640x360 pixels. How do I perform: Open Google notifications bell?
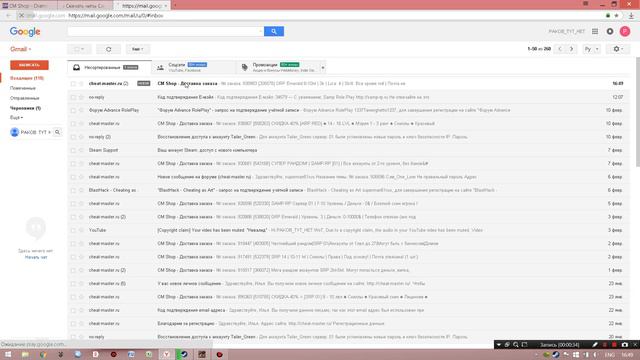point(610,31)
